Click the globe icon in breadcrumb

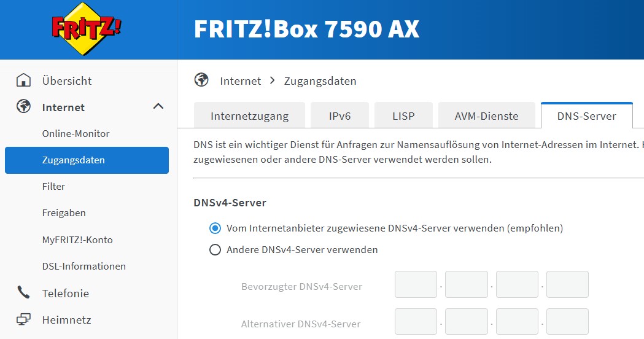coord(201,80)
